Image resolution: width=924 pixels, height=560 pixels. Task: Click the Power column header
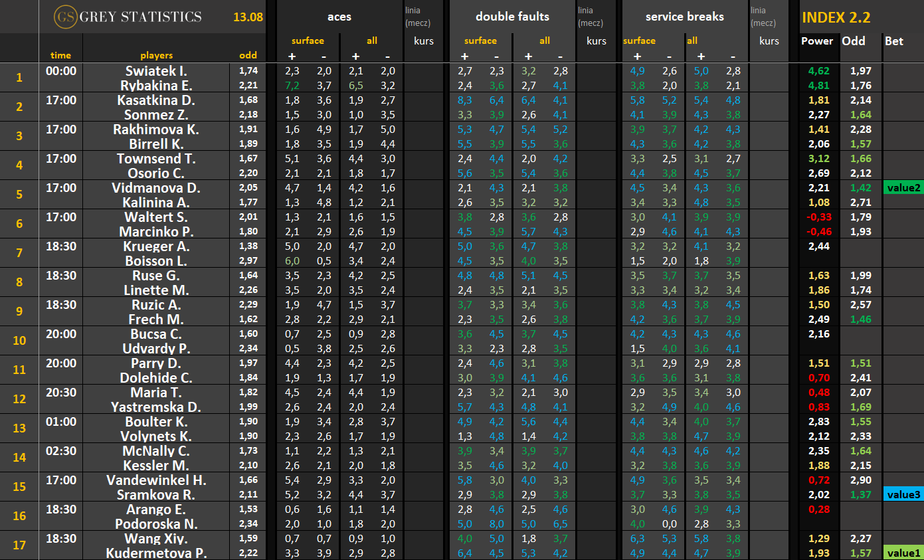817,41
